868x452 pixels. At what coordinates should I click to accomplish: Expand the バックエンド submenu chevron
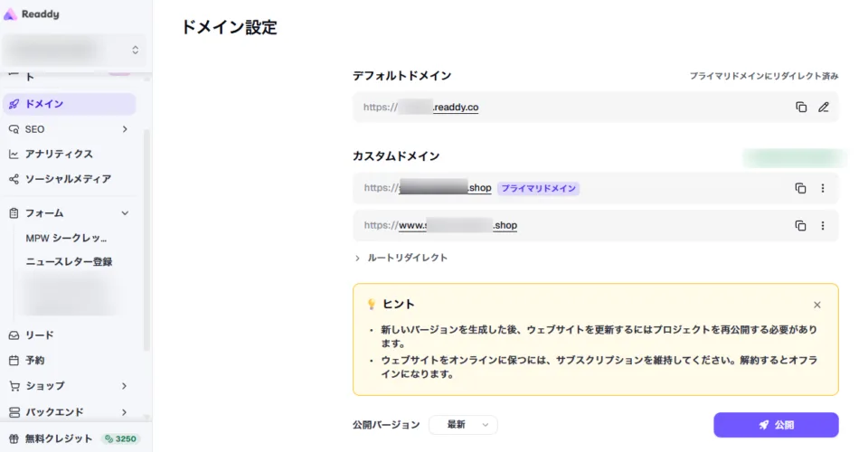(124, 412)
